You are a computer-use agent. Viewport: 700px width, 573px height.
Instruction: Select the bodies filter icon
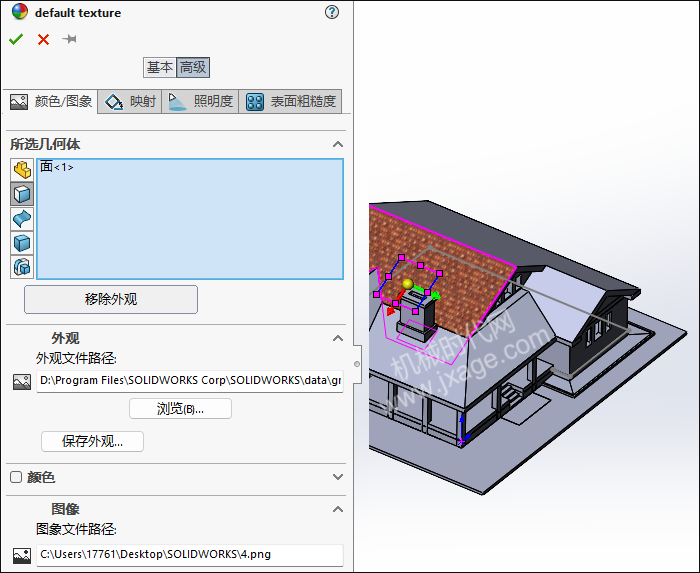click(22, 243)
